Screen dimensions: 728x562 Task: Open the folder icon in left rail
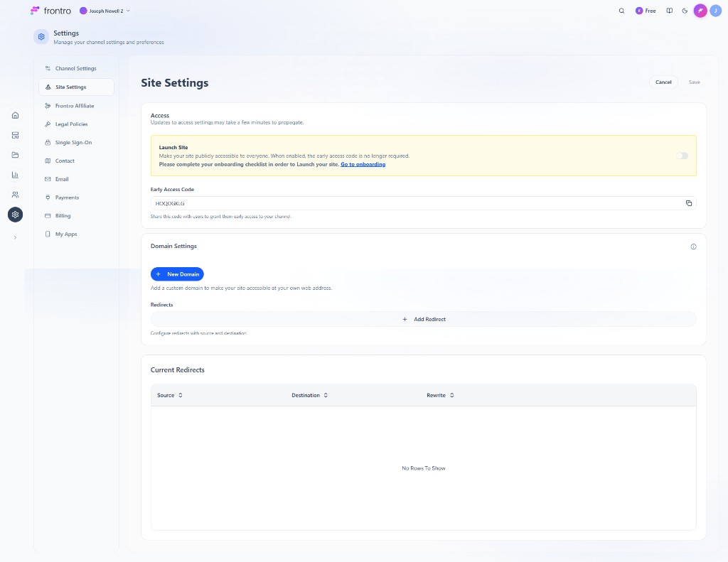[16, 155]
